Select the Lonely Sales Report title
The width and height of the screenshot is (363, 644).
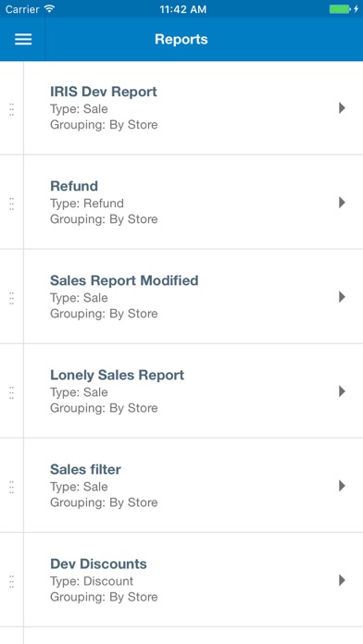pyautogui.click(x=118, y=375)
